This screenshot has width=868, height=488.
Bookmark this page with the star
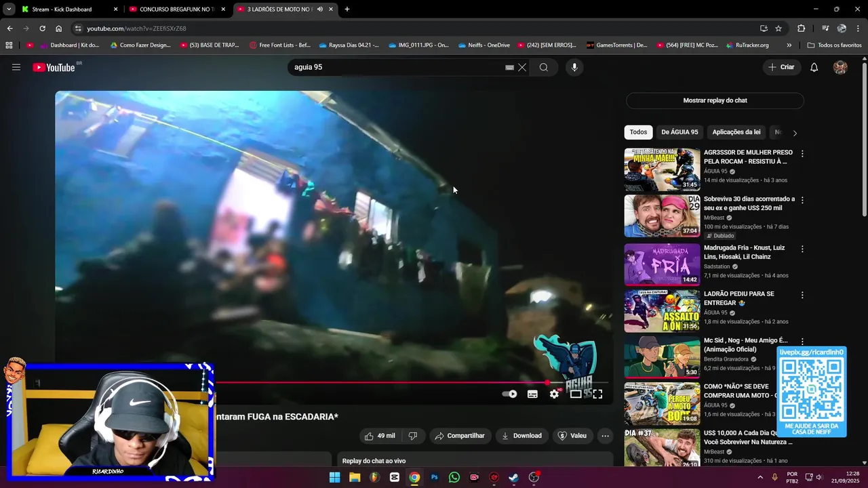tap(778, 28)
